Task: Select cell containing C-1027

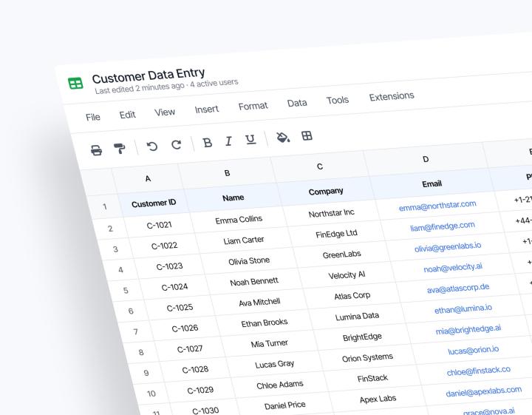Action: 190,348
